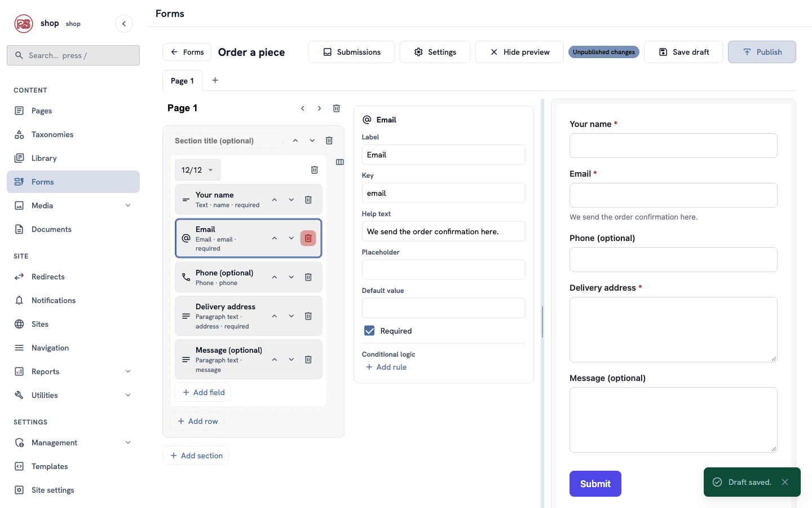This screenshot has width=812, height=508.
Task: Delete Page 1 via its trash icon
Action: point(337,108)
